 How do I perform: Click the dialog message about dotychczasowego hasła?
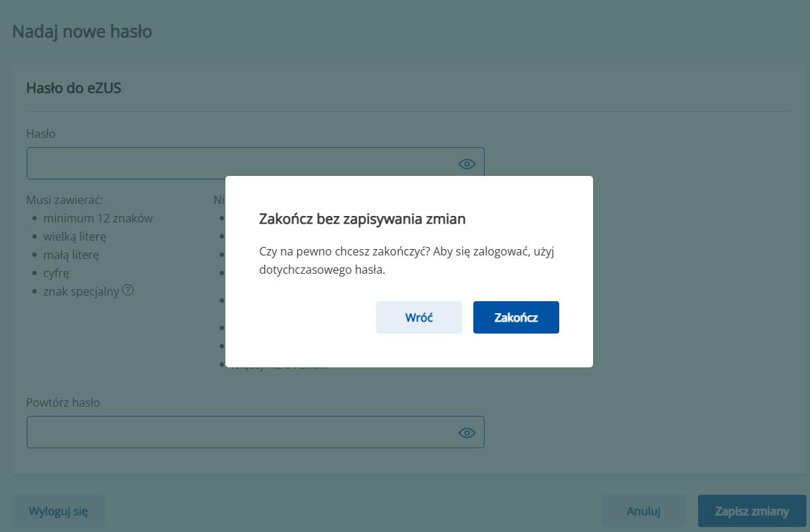point(406,260)
